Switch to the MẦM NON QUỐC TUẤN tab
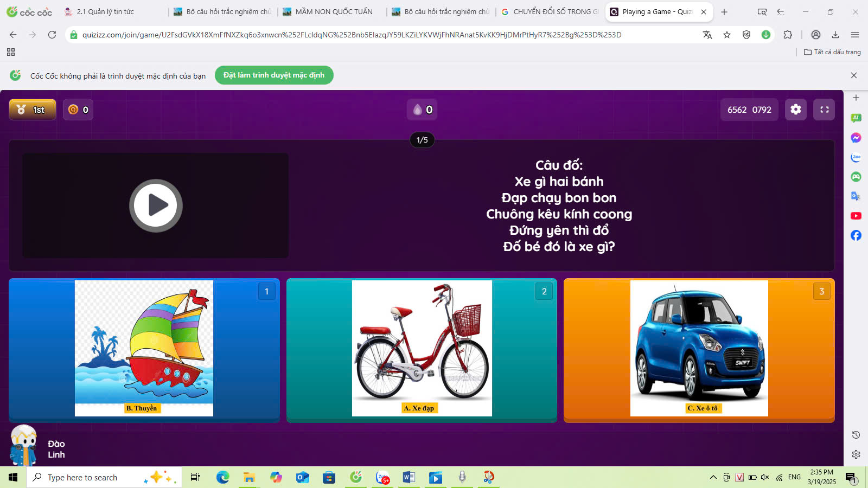 click(x=333, y=11)
